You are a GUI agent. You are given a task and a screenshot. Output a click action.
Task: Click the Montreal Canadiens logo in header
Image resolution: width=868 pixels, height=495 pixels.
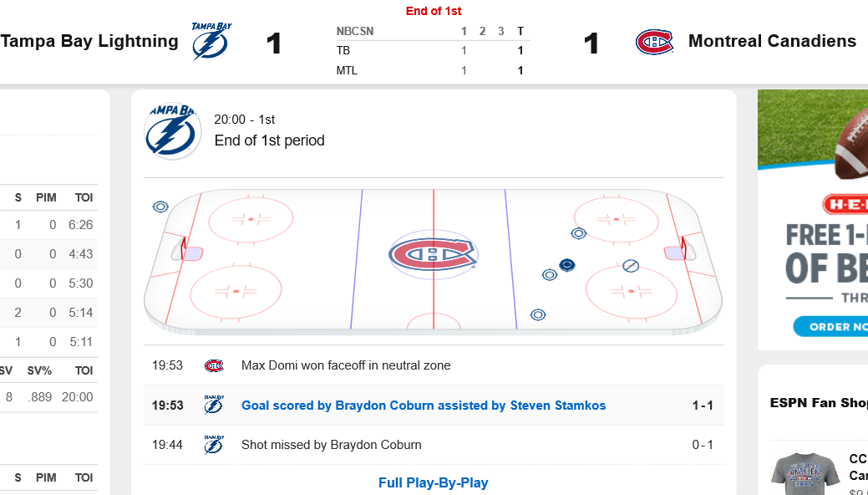(654, 42)
